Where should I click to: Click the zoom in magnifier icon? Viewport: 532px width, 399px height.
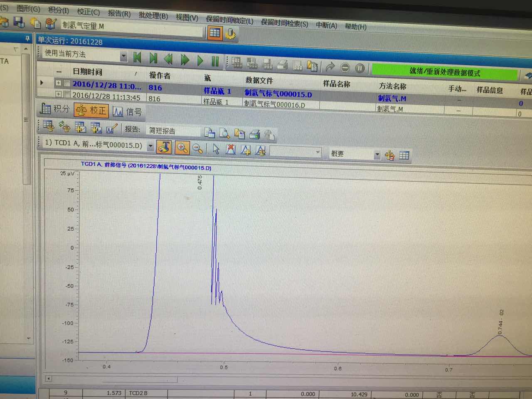(182, 148)
